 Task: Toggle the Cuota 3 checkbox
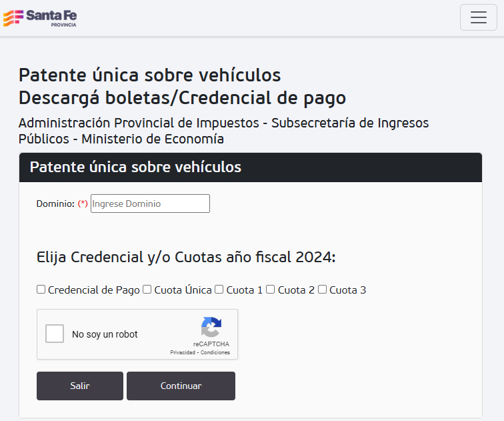322,290
